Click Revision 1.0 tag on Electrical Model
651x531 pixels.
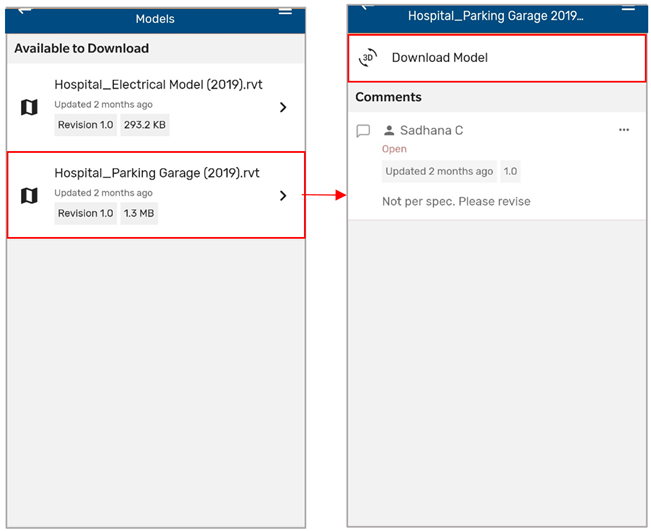pos(86,125)
